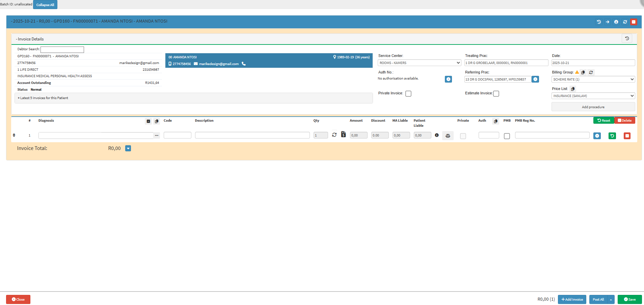This screenshot has height=305, width=644.
Task: Enable the Estimate Invoice checkbox
Action: (496, 94)
